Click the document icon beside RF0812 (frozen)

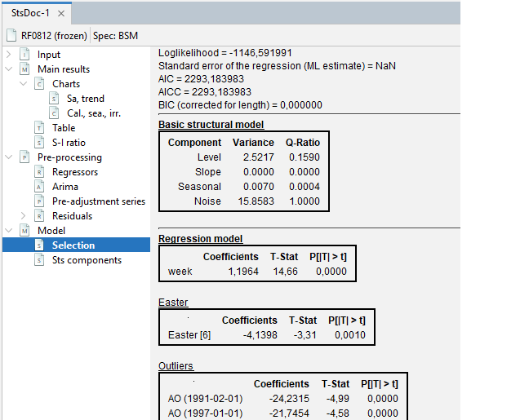pos(11,36)
